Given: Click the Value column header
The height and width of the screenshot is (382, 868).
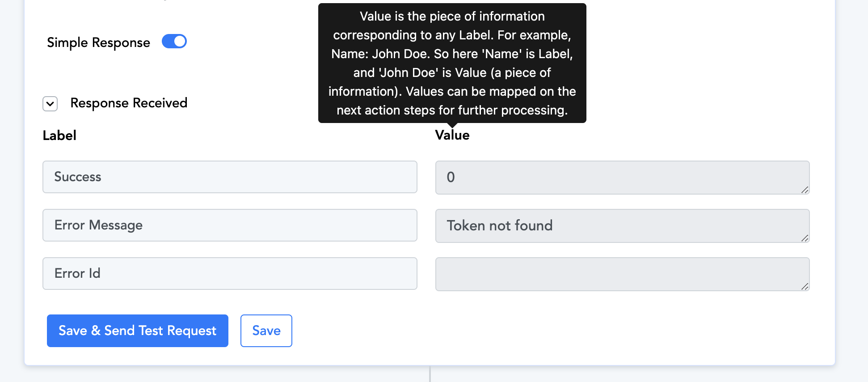Looking at the screenshot, I should pos(452,135).
